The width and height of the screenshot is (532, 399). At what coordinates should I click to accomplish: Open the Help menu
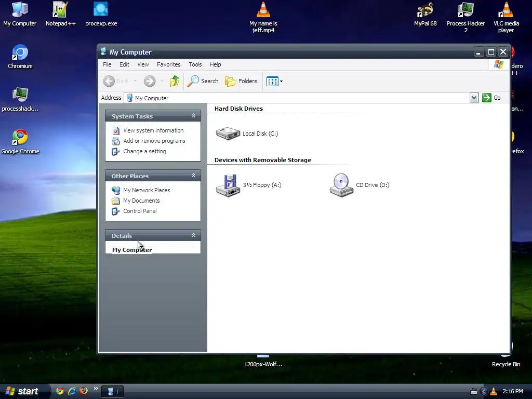coord(215,64)
